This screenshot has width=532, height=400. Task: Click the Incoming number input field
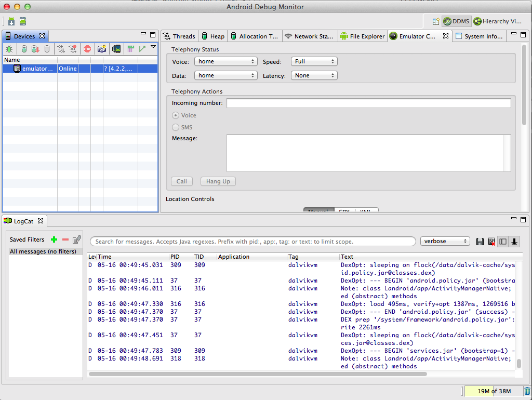[x=368, y=103]
